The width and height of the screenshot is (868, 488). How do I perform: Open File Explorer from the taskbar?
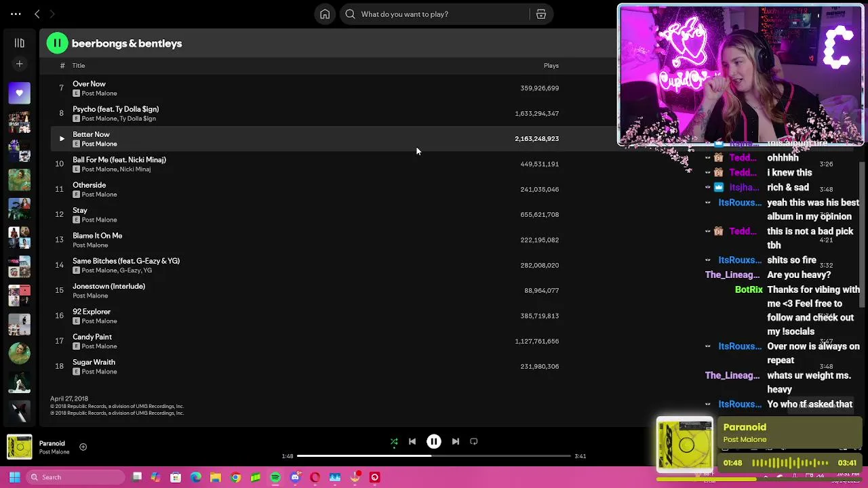tap(216, 477)
